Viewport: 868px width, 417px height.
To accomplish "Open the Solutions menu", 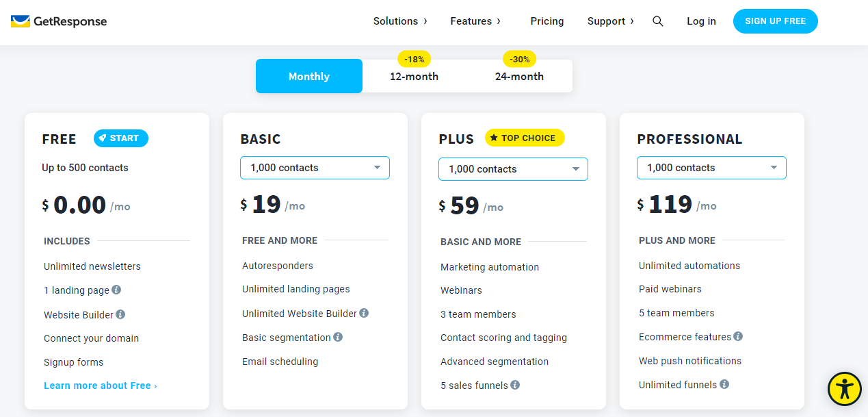I will tap(400, 21).
